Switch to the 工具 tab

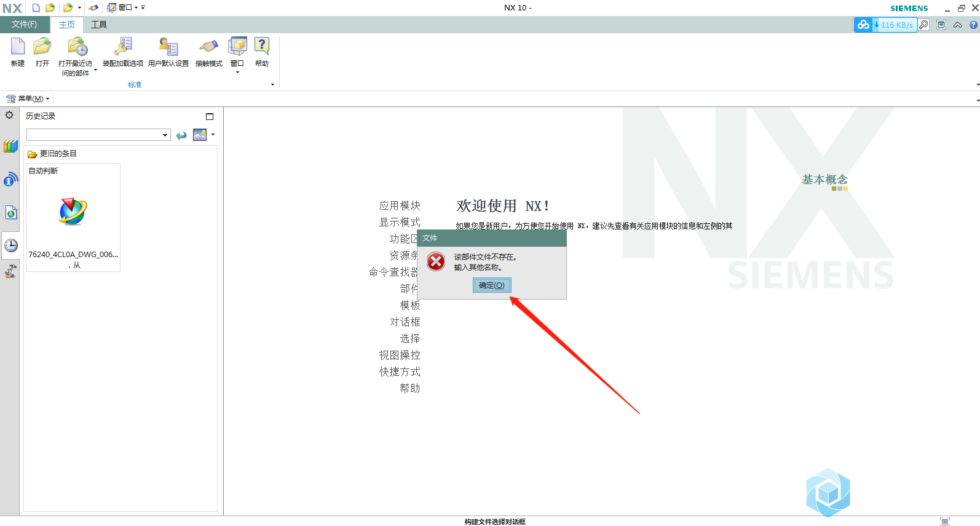pyautogui.click(x=99, y=25)
